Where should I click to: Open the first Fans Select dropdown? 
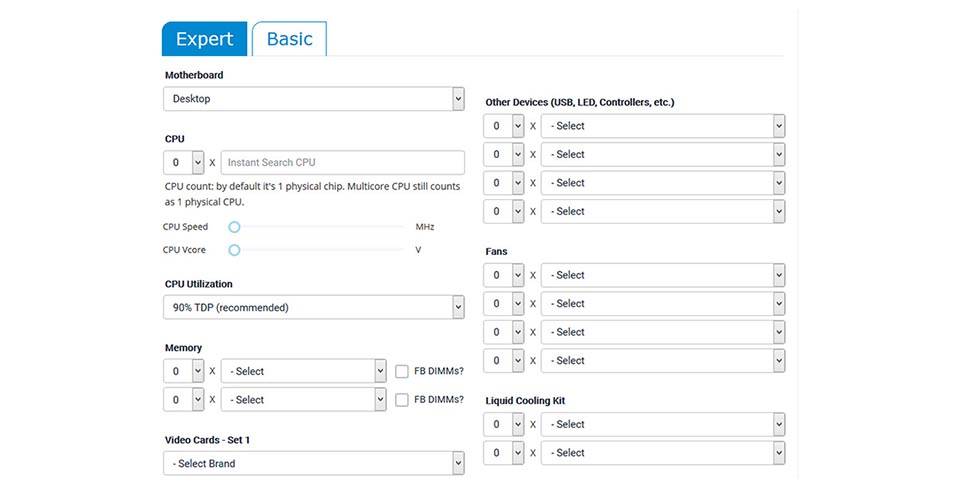pos(663,275)
